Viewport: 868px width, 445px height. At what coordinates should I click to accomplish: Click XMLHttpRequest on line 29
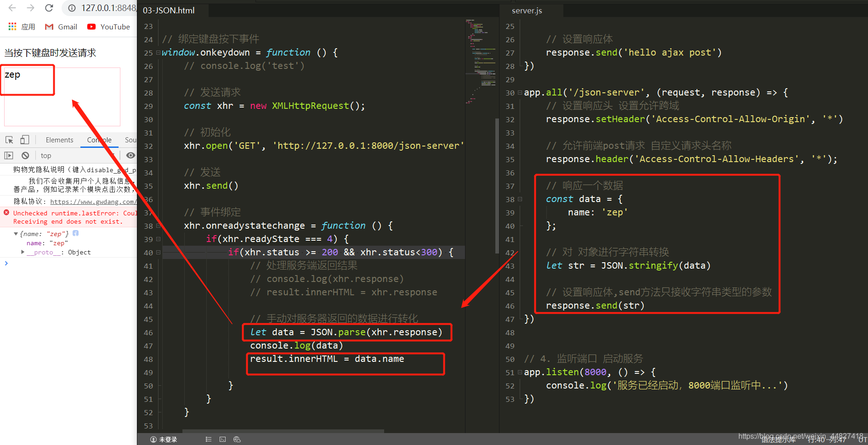[x=310, y=106]
